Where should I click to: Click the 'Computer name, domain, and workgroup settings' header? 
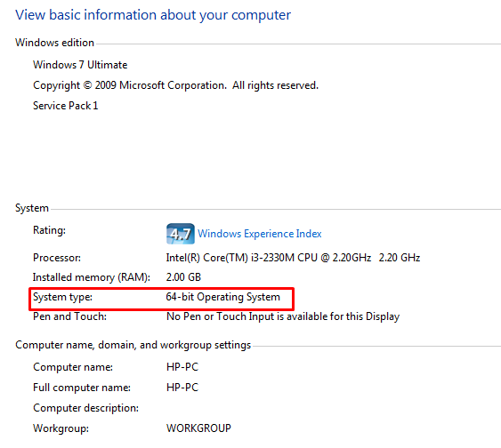click(133, 345)
